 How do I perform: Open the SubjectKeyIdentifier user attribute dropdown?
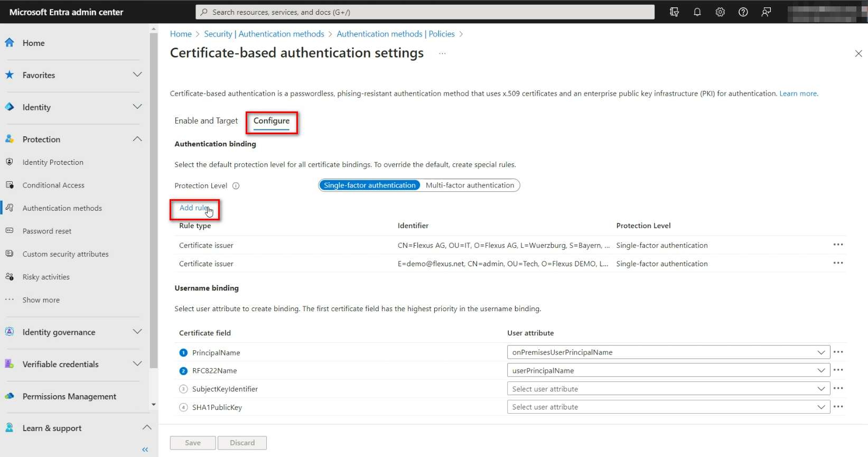coord(668,389)
